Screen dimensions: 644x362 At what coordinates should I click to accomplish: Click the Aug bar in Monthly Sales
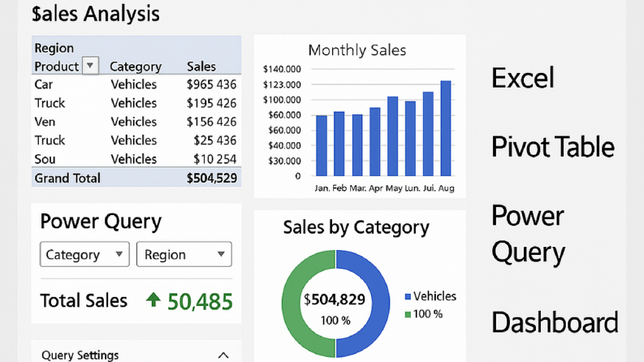[x=446, y=128]
